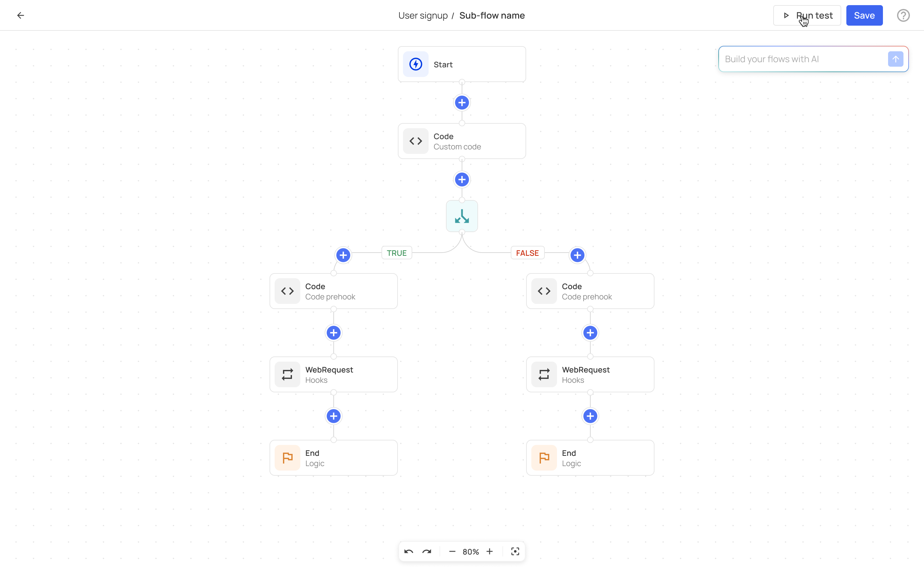Select the WebRequest Hooks icon on TRUE branch
This screenshot has height=577, width=924.
pos(287,374)
